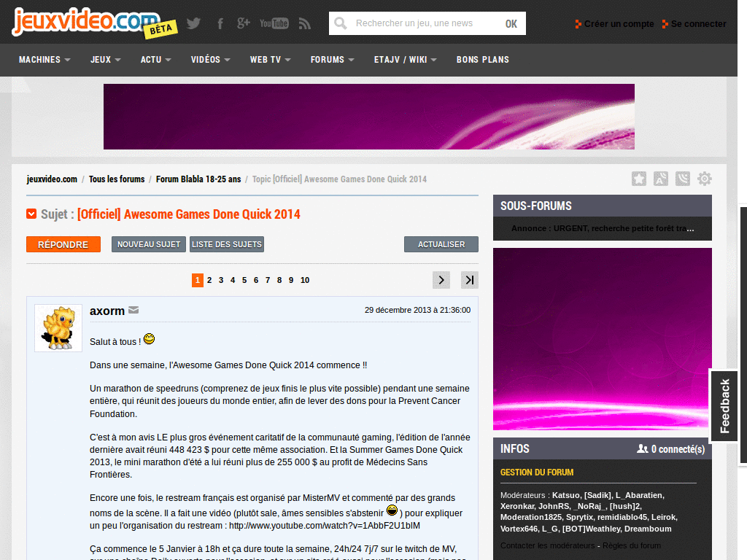Click the connected users icon in Infos
This screenshot has width=747, height=560.
[642, 448]
